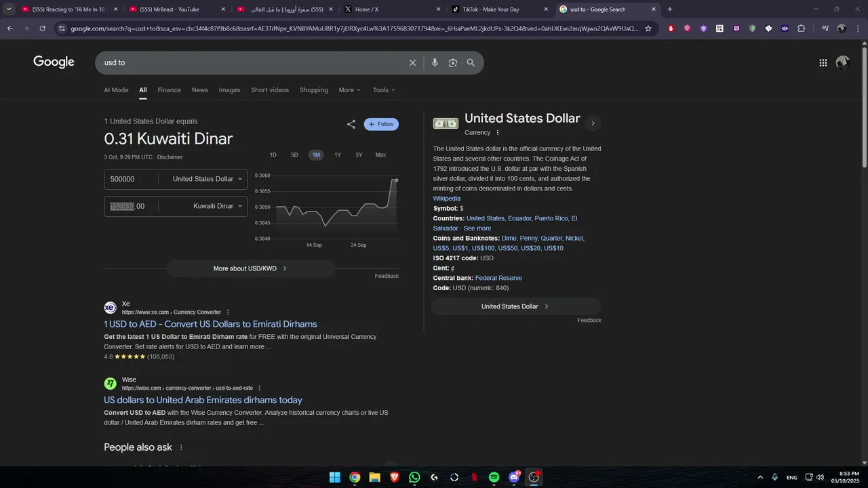Click the Follow button

pos(381,124)
